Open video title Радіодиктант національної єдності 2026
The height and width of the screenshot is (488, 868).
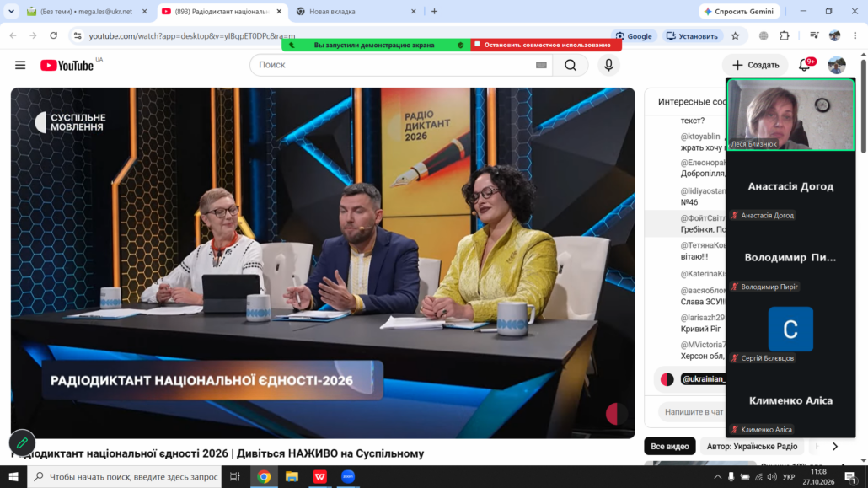tap(219, 453)
